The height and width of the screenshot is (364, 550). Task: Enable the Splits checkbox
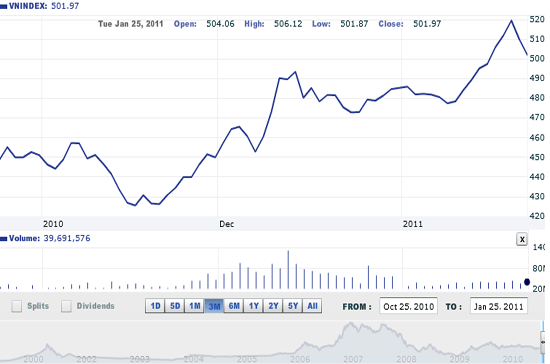pos(16,306)
